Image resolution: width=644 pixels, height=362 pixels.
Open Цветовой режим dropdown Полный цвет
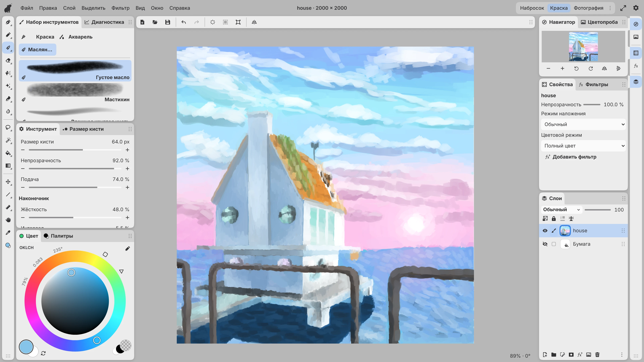click(x=583, y=146)
